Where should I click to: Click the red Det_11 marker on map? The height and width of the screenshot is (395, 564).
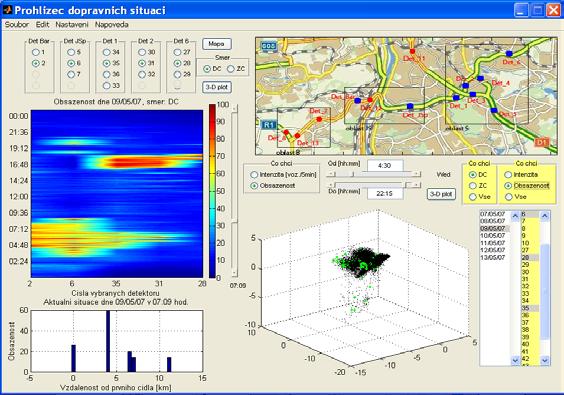click(x=413, y=51)
